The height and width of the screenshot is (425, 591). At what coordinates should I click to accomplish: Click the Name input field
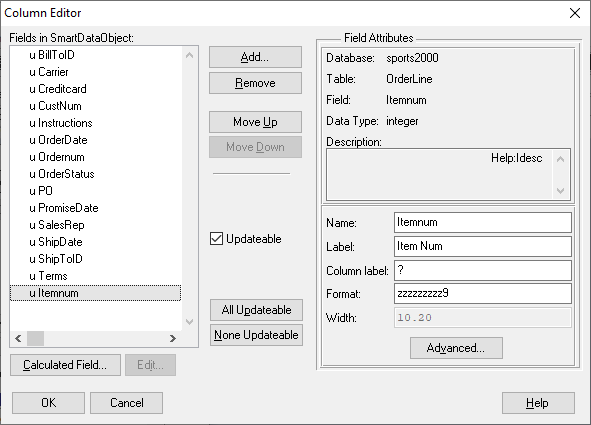pos(483,222)
